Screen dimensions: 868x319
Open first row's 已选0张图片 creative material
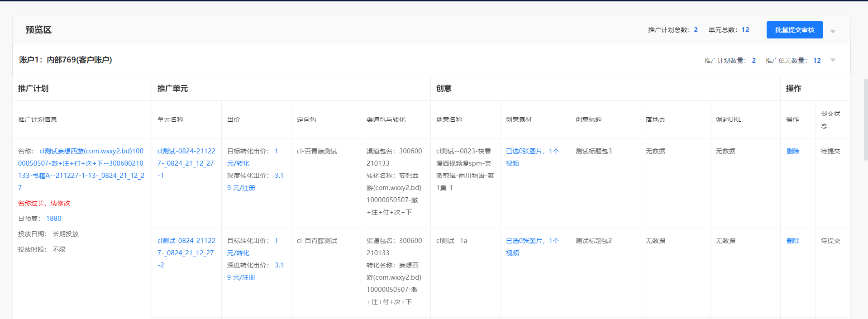(532, 157)
